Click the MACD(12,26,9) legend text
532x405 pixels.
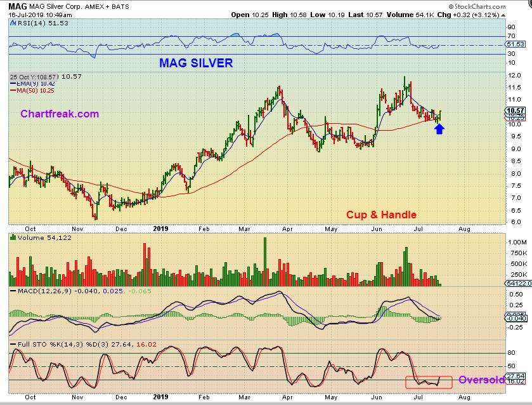click(x=44, y=291)
